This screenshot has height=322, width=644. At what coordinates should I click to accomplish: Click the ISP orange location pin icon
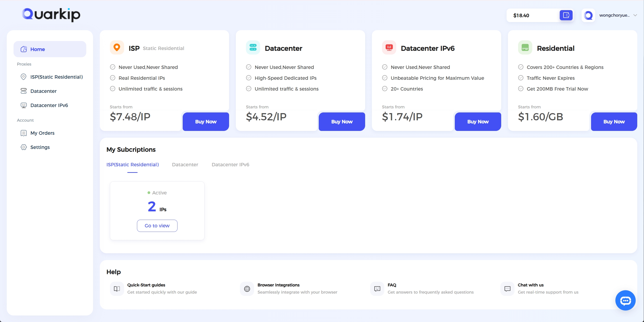117,47
